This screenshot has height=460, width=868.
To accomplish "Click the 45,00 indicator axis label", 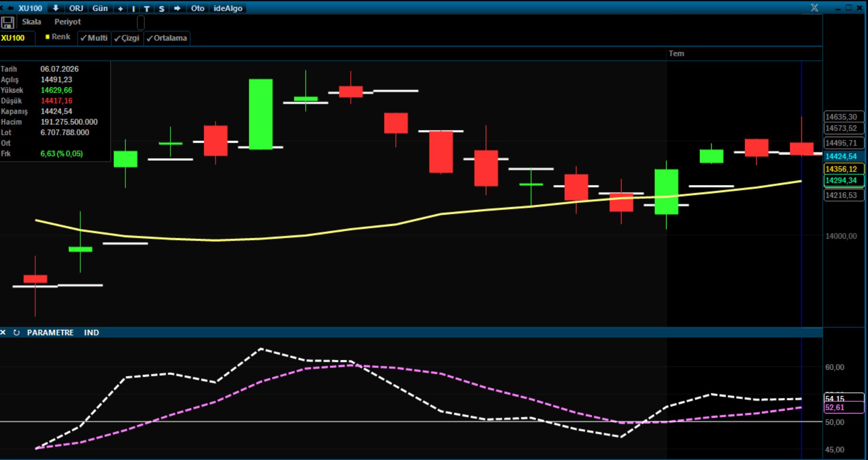I will (835, 450).
